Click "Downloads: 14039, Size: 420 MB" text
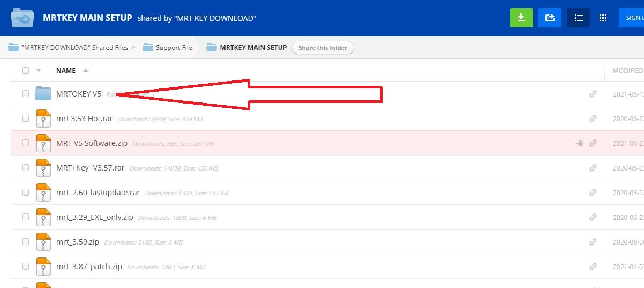 [x=174, y=168]
